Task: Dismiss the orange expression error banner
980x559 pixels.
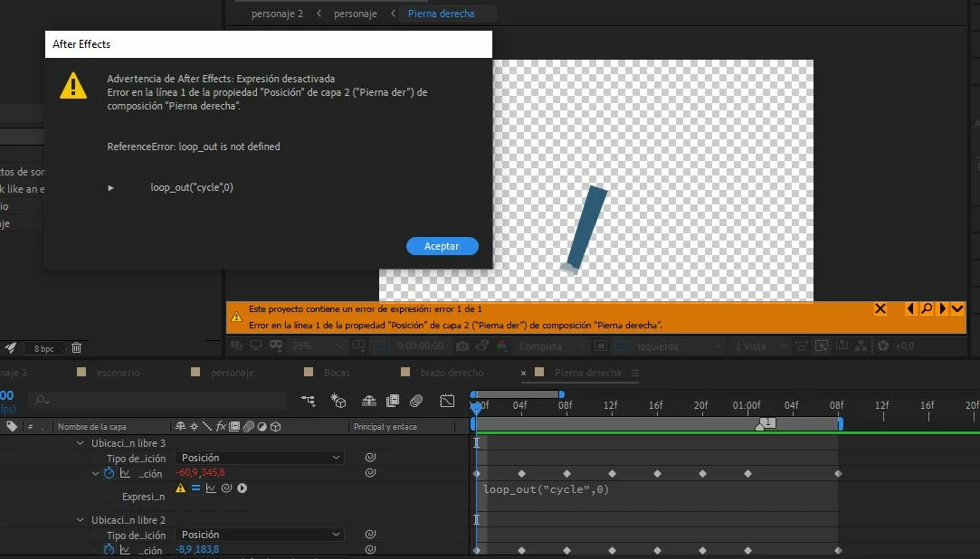Action: pos(880,308)
